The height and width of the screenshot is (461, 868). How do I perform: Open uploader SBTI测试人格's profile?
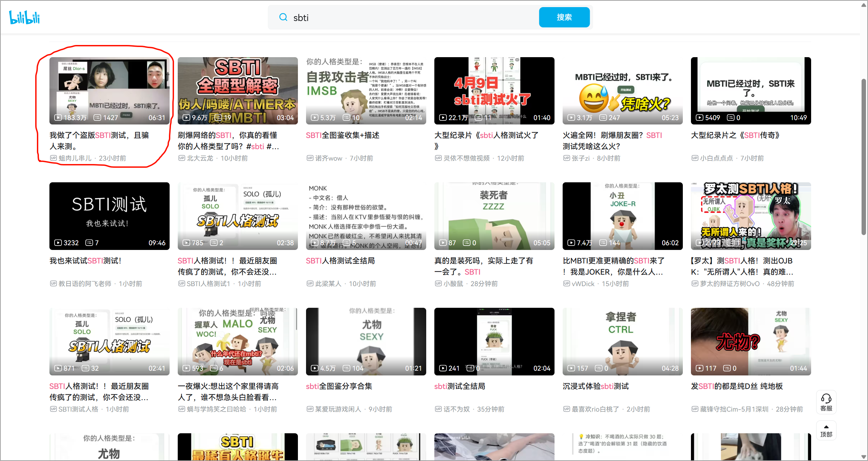click(78, 409)
